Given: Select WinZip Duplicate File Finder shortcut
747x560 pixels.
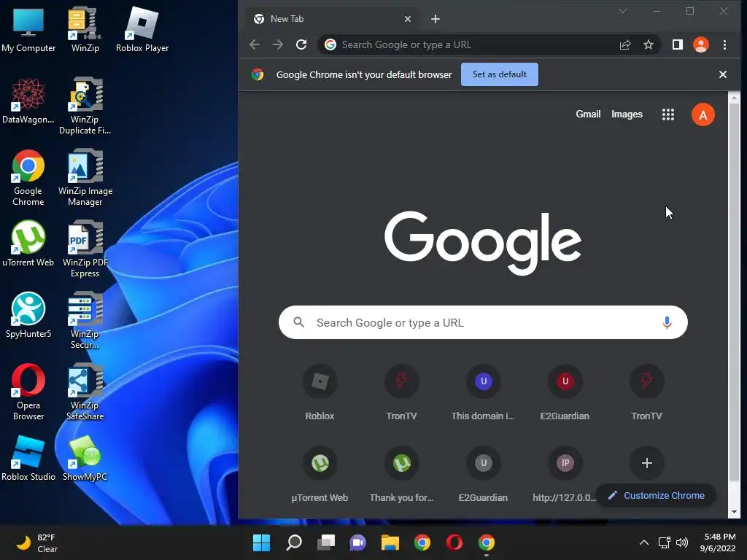Looking at the screenshot, I should click(x=85, y=106).
